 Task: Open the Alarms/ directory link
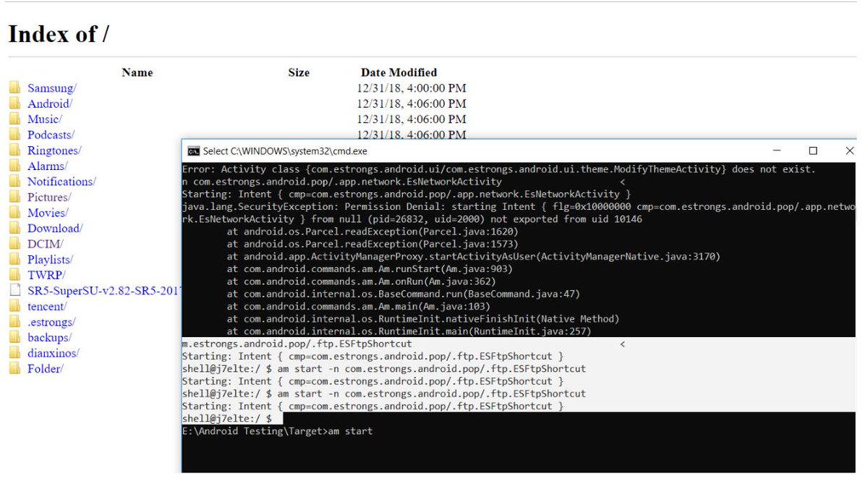(x=47, y=166)
